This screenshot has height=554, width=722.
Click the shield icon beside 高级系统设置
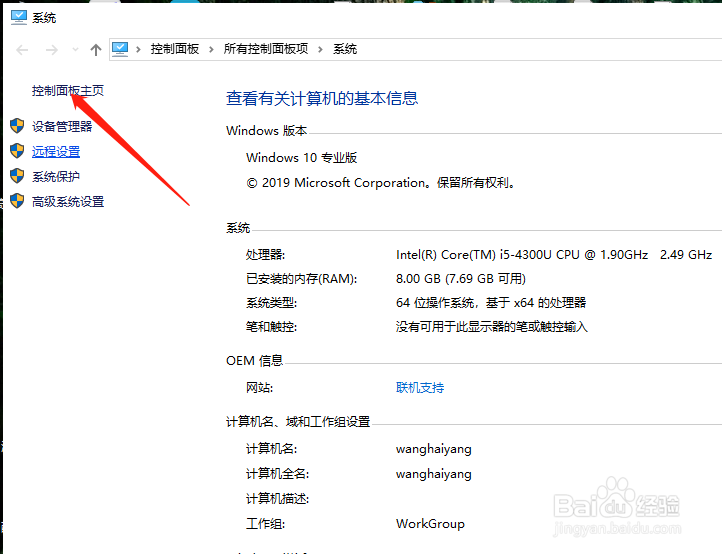17,200
